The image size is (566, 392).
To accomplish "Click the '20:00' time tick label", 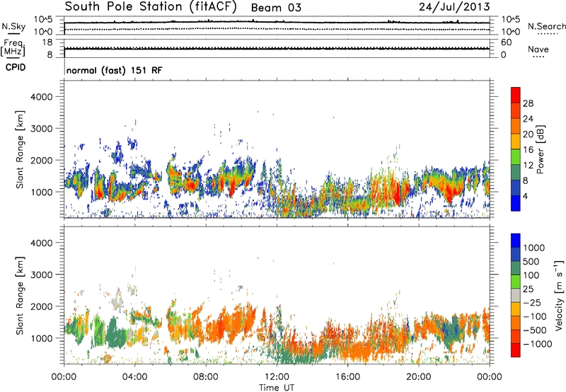I will [x=418, y=377].
